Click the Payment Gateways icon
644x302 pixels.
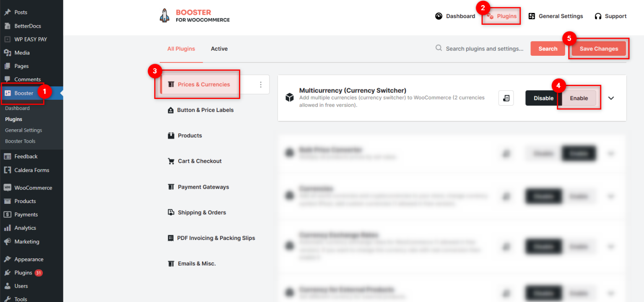click(171, 187)
